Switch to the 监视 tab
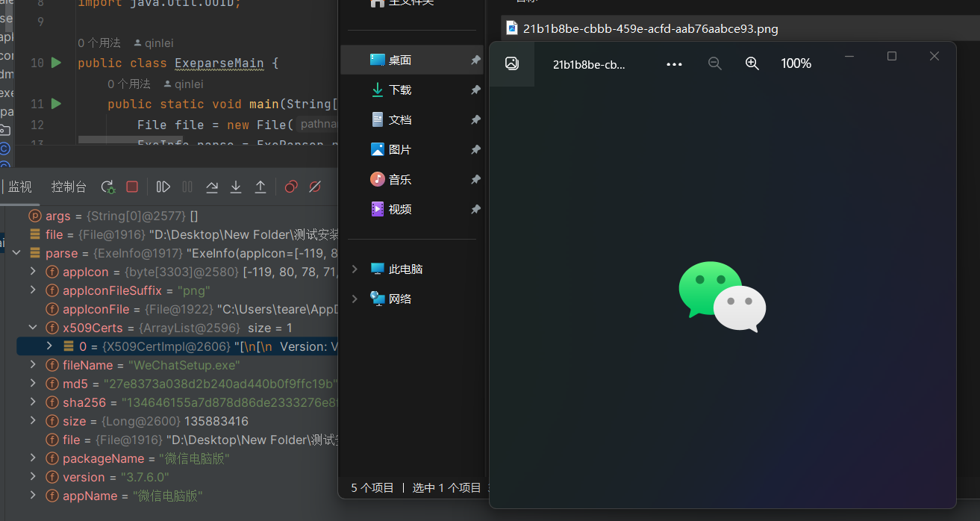The height and width of the screenshot is (521, 980). coord(20,187)
